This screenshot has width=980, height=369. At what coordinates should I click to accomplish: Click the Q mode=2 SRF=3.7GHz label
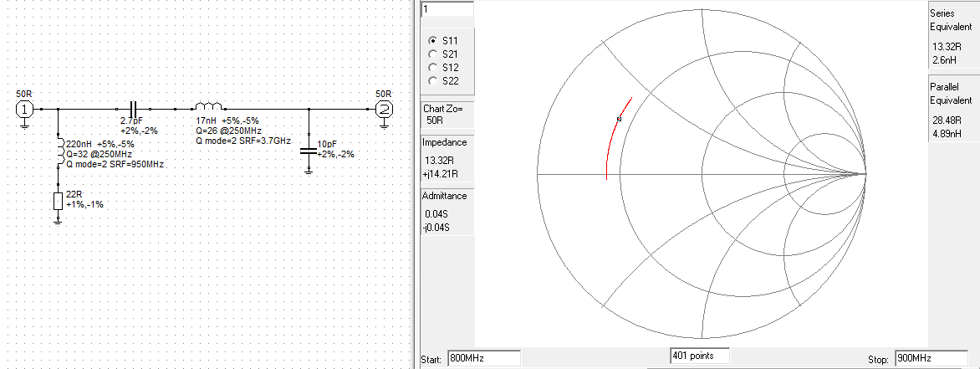[244, 141]
